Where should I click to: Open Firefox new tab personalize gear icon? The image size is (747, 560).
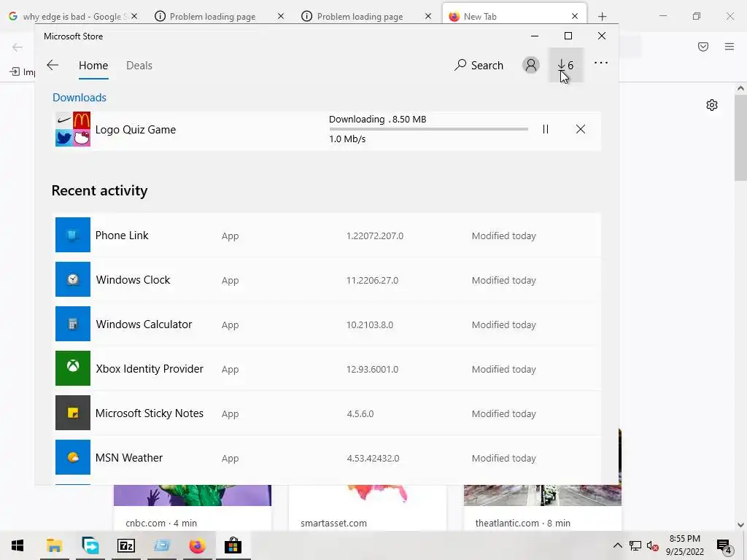point(712,105)
